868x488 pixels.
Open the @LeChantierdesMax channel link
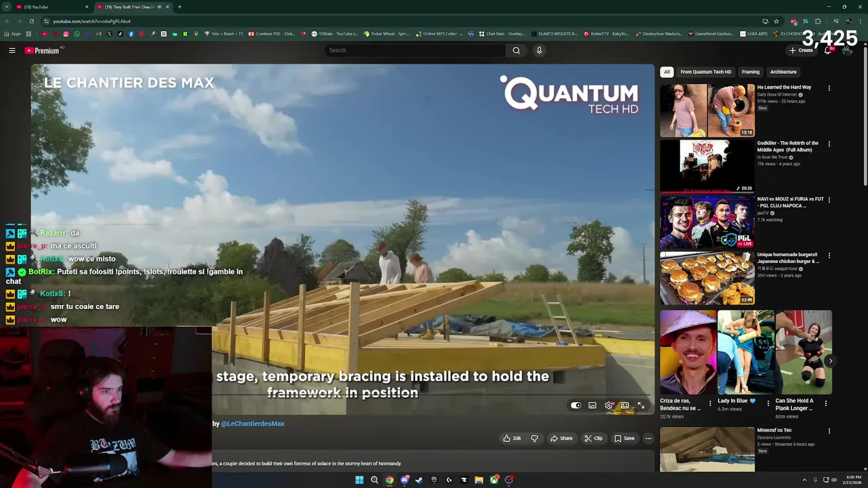[252, 424]
